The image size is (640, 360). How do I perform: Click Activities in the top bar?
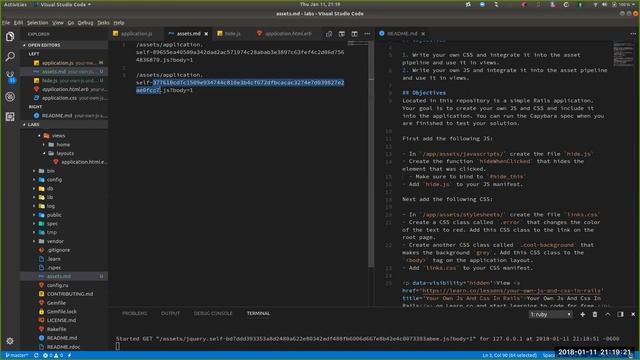tap(15, 4)
